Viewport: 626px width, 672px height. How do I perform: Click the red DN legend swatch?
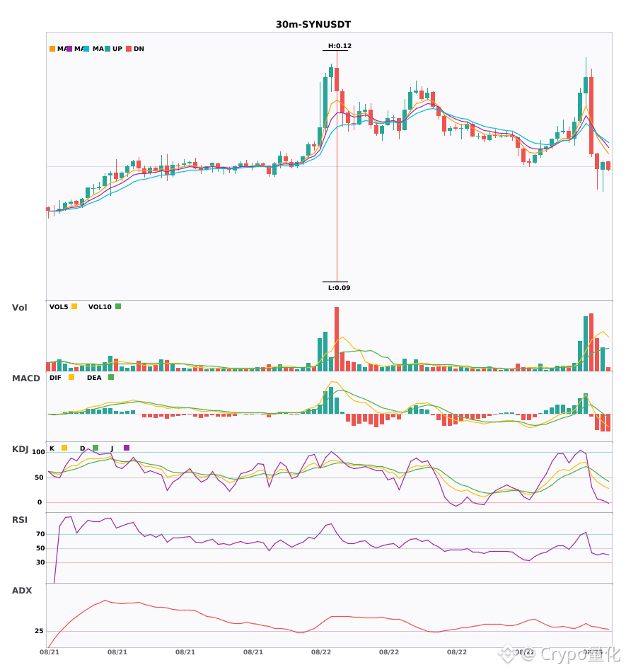129,49
